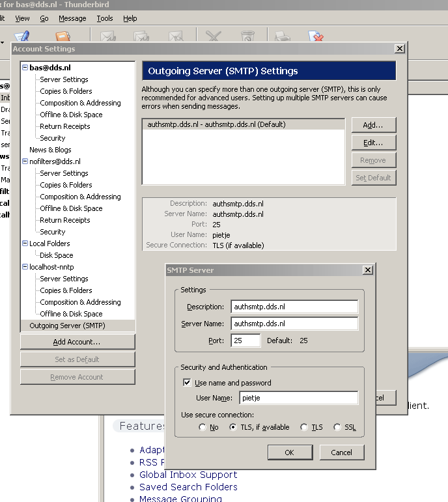Click into the User Name input field
Screen dimensions: 448x502
click(x=298, y=398)
